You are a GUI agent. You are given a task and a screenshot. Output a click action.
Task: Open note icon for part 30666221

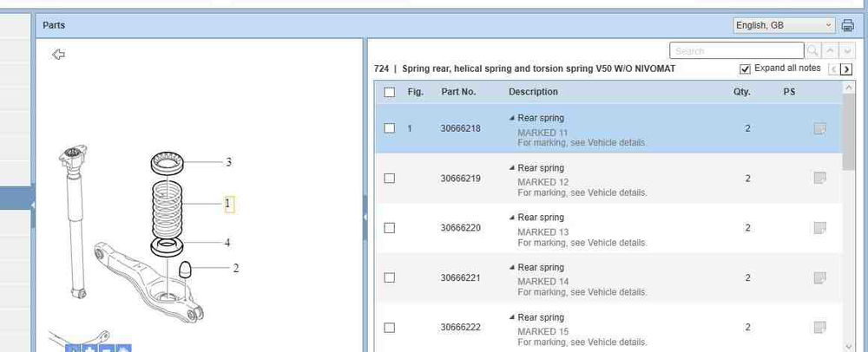(819, 277)
